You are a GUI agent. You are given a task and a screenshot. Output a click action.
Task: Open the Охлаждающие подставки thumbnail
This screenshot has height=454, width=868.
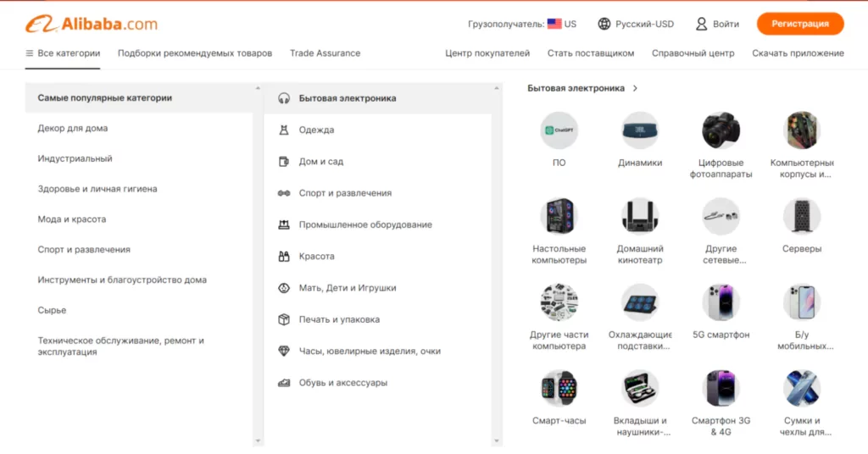coord(640,302)
